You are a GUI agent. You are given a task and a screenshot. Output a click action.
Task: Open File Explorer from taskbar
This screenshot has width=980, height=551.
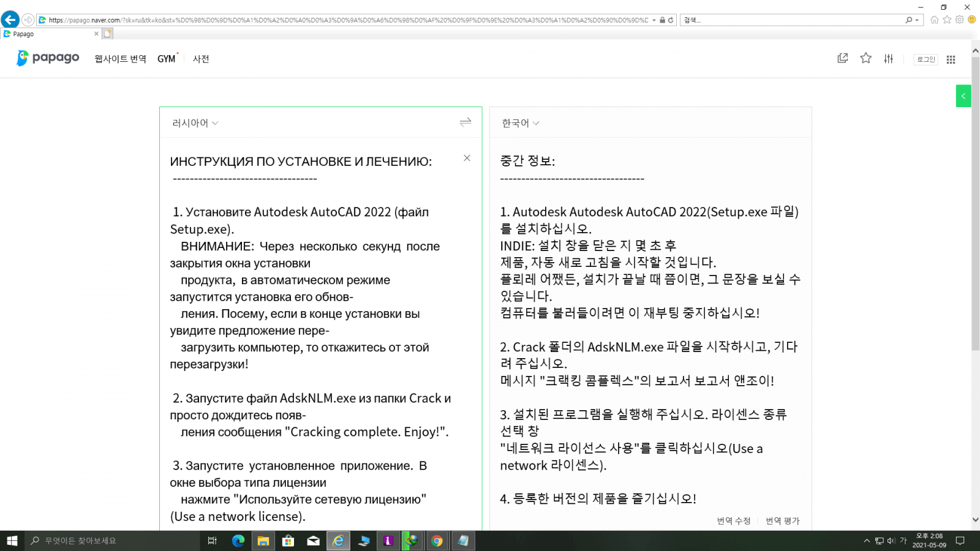(263, 541)
